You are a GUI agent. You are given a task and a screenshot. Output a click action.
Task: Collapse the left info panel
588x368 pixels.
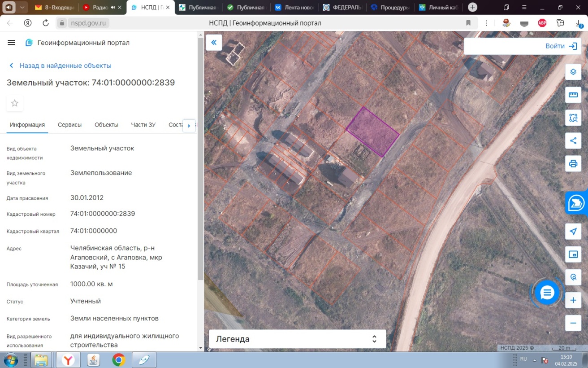[x=214, y=43]
